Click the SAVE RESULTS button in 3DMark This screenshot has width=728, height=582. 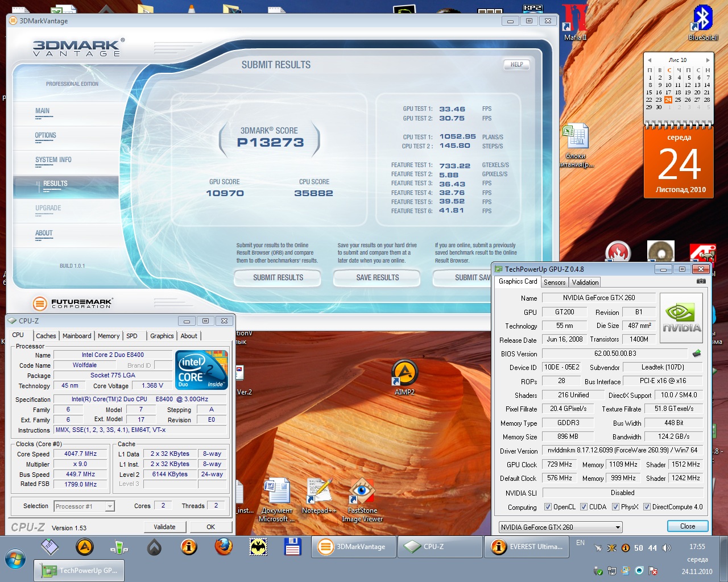(x=378, y=277)
